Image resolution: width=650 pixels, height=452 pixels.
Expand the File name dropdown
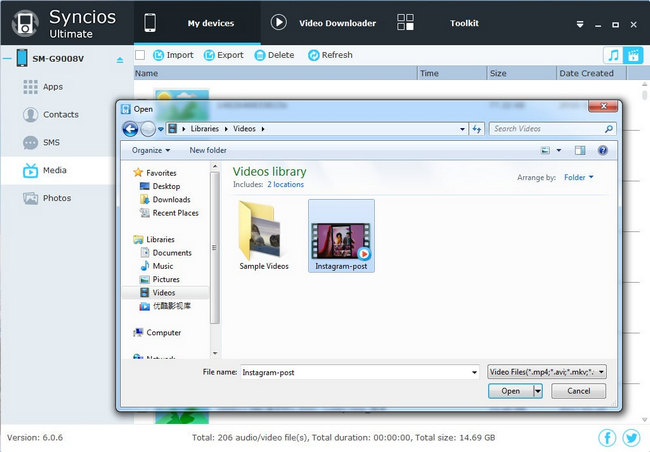point(474,372)
